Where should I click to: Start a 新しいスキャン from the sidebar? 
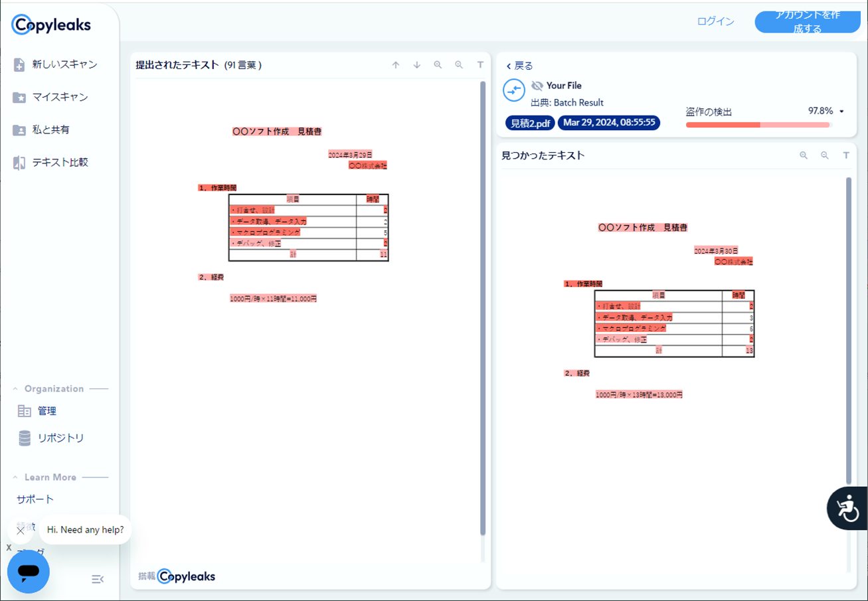point(64,64)
